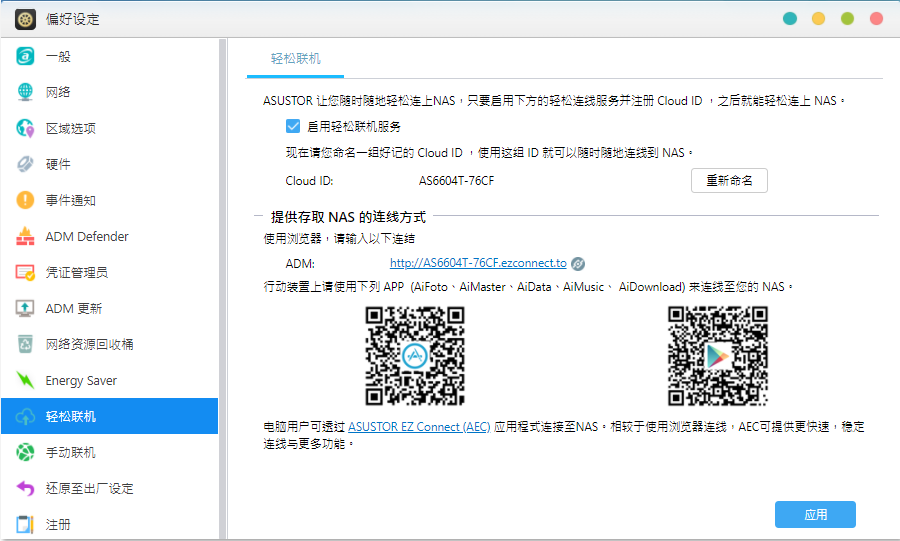Click the green window control dot
Image resolution: width=900 pixels, height=541 pixels.
[847, 18]
